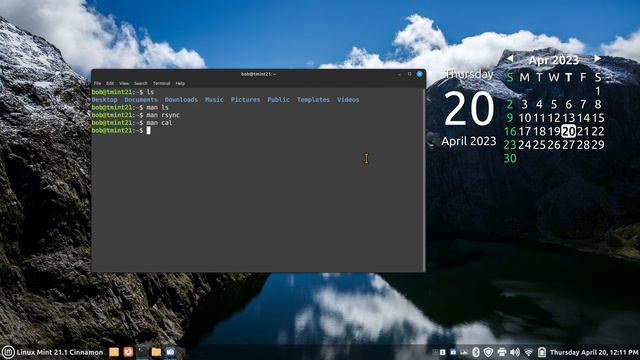Go to previous month in calendar desklet

pos(510,58)
